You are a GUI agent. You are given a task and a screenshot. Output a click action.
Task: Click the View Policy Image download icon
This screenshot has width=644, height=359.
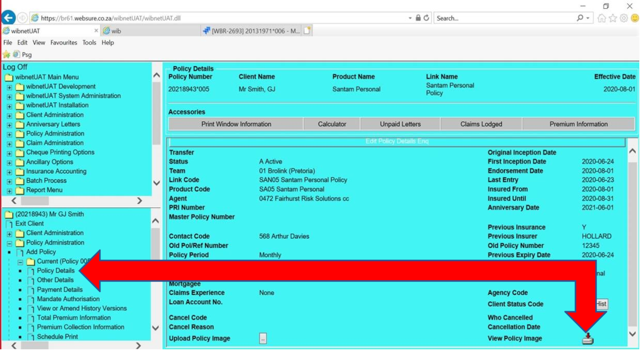point(588,338)
